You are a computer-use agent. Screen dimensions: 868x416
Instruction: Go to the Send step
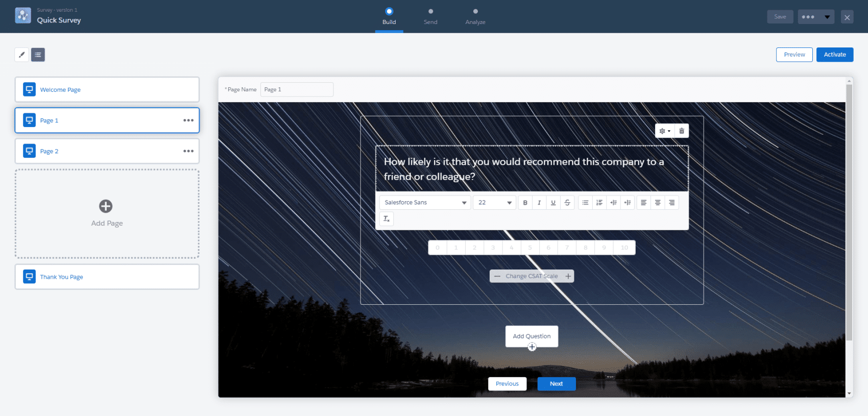[x=430, y=16]
